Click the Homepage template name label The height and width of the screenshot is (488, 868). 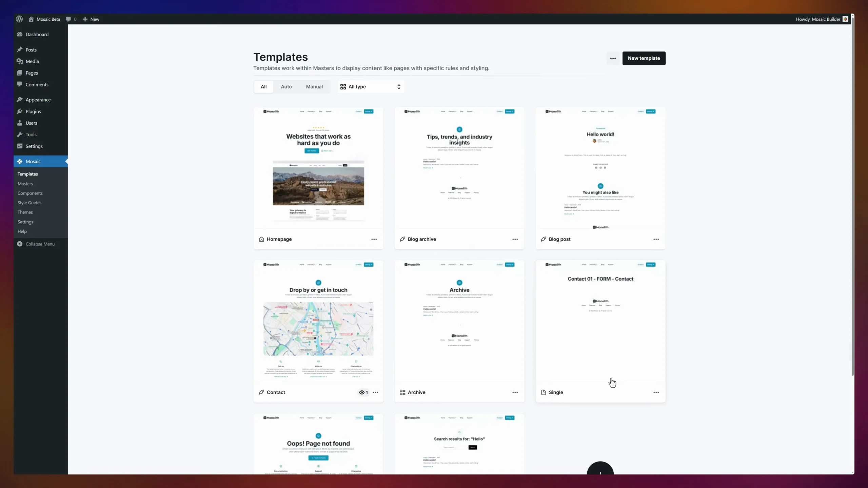[x=279, y=239]
